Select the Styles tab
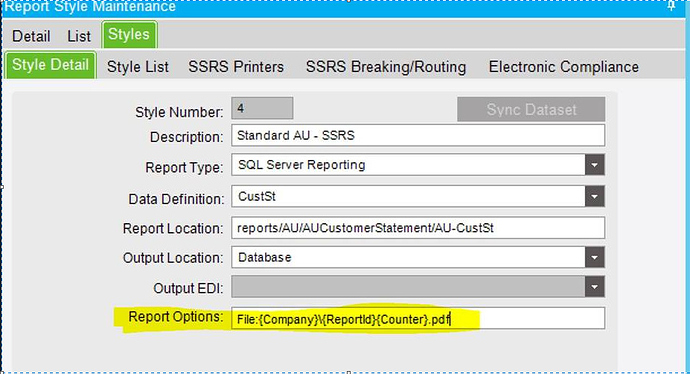The image size is (690, 374). coord(129,34)
